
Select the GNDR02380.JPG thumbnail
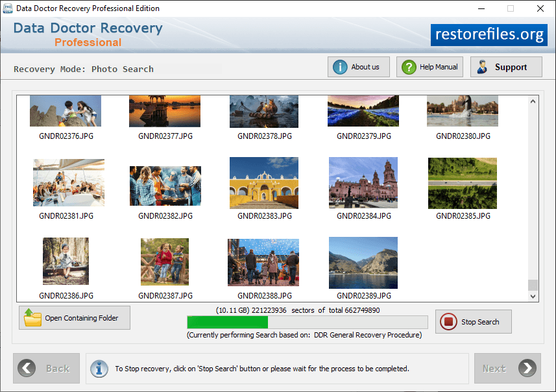pos(463,111)
